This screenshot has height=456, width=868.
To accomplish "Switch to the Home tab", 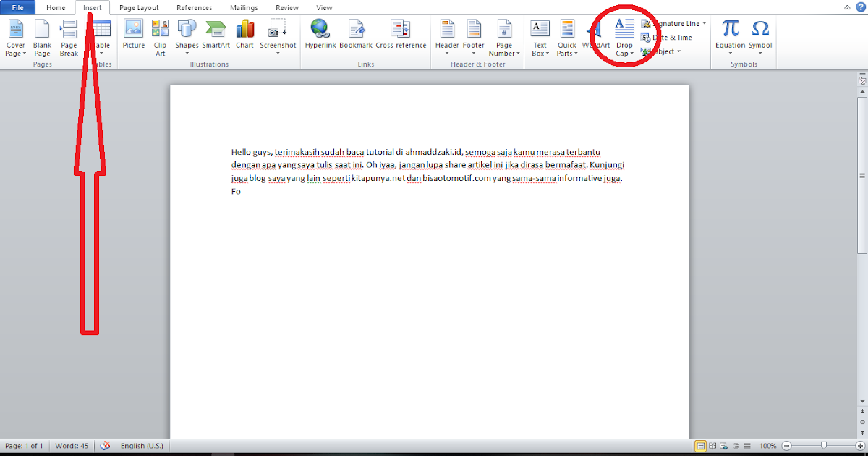I will tap(56, 7).
